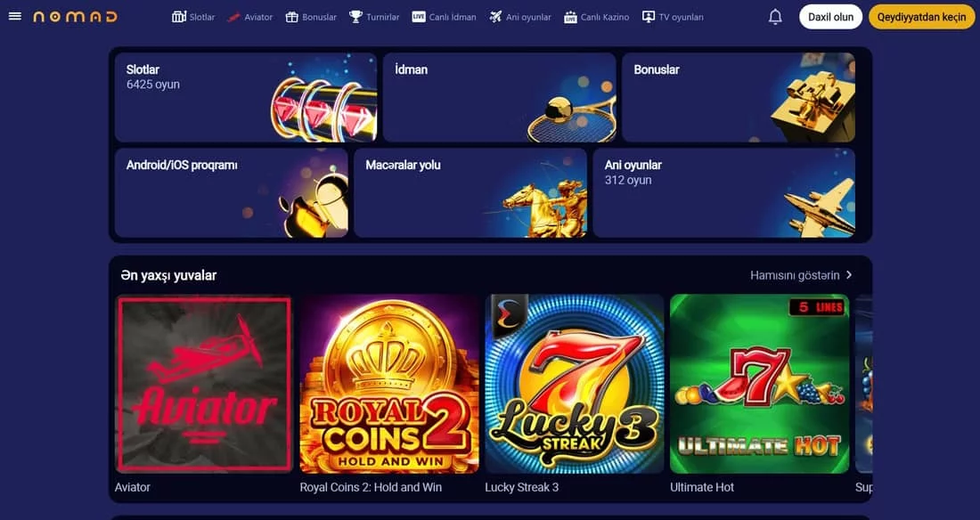Log in with Daxil olun button
This screenshot has width=980, height=520.
click(830, 17)
